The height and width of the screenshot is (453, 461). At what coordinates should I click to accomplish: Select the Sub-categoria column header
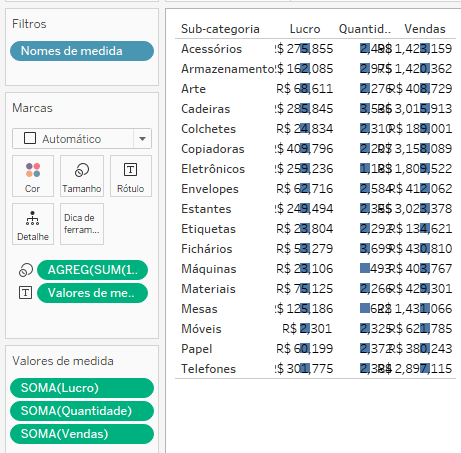[x=220, y=29]
